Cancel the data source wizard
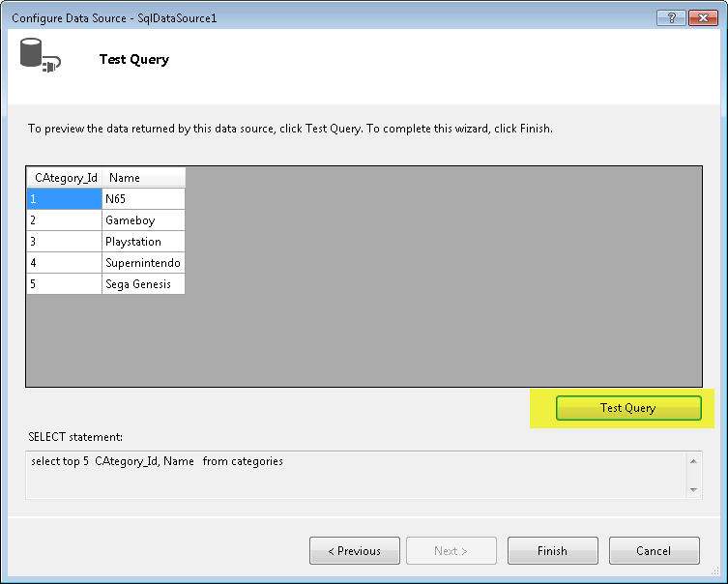 tap(654, 551)
